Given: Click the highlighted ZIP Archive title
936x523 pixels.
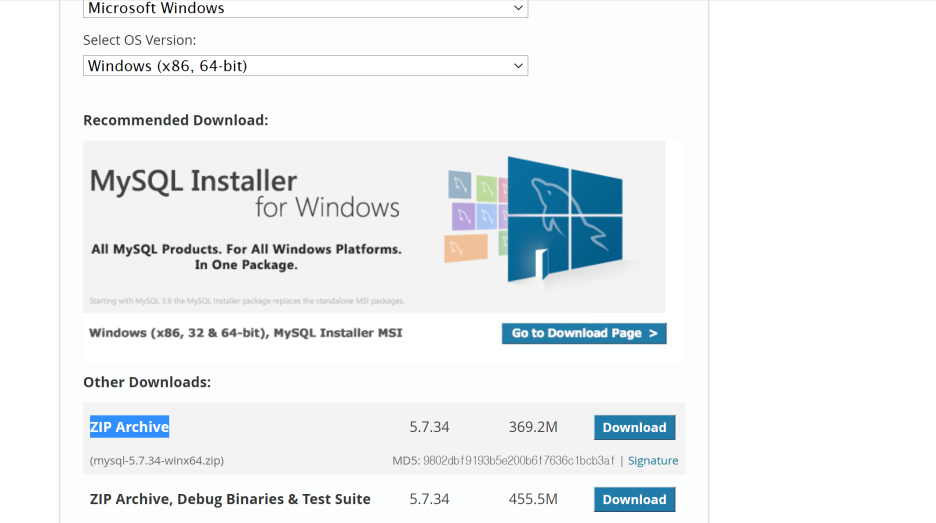Looking at the screenshot, I should click(130, 427).
